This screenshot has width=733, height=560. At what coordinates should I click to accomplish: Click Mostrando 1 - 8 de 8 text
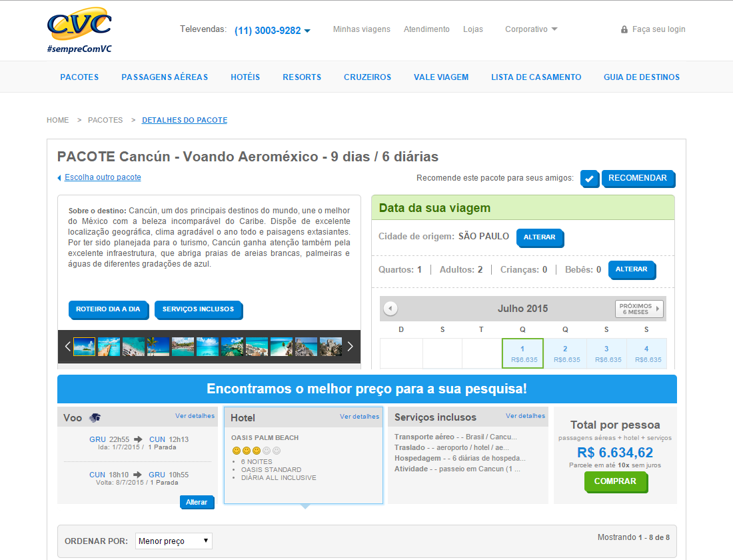tap(634, 537)
